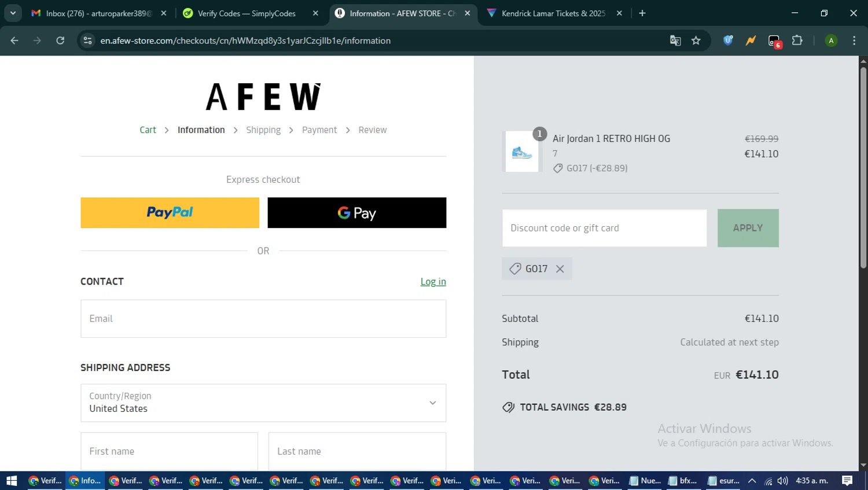Open extension with red 6 badge
Screen dimensions: 868x490
tap(774, 41)
